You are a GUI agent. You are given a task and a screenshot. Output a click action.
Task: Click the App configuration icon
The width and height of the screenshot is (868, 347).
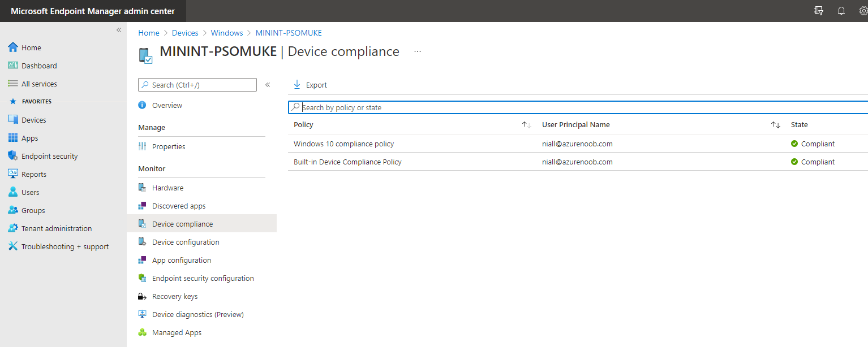click(142, 260)
